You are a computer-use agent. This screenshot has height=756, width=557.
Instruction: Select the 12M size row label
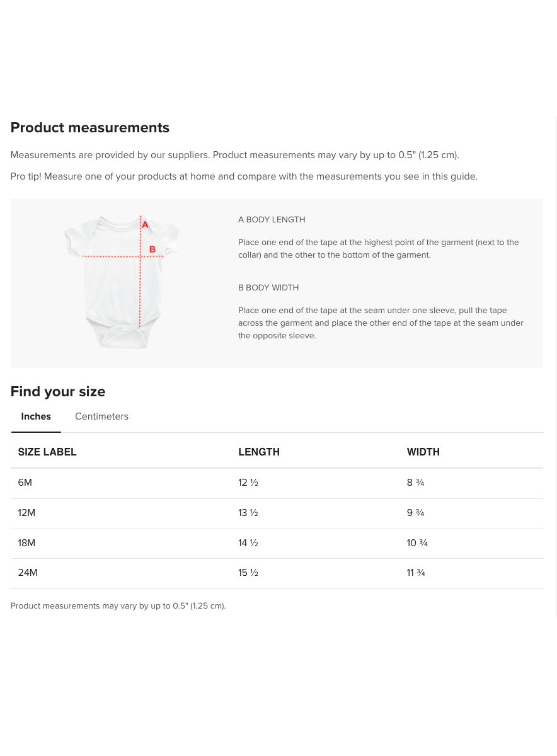pos(26,513)
